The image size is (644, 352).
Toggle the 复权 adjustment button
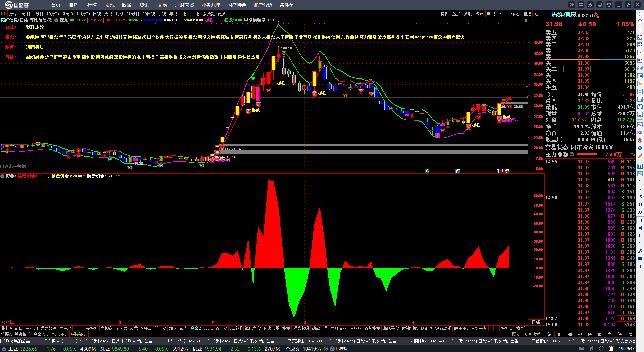[444, 14]
